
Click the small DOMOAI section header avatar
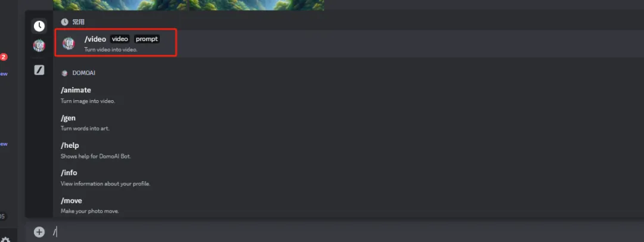click(x=64, y=73)
